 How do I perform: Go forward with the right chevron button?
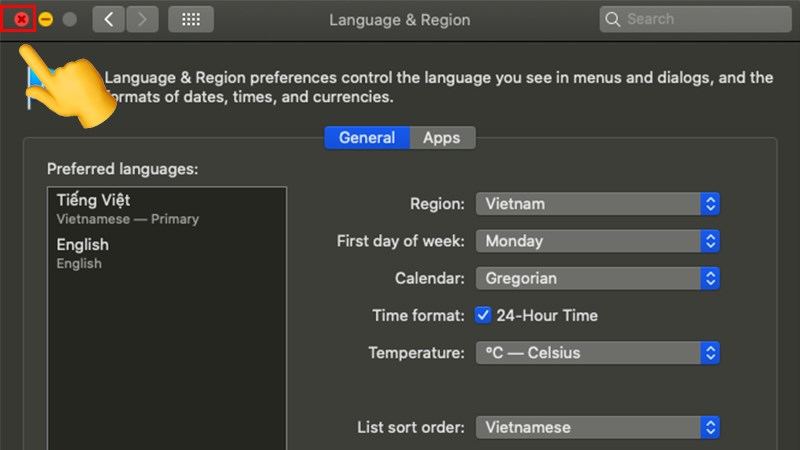click(142, 19)
